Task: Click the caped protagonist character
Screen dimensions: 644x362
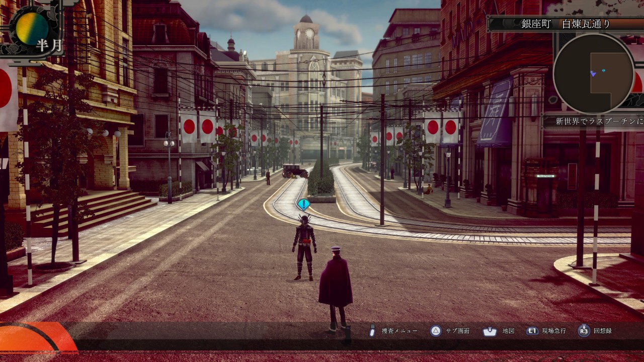Action: [336, 289]
